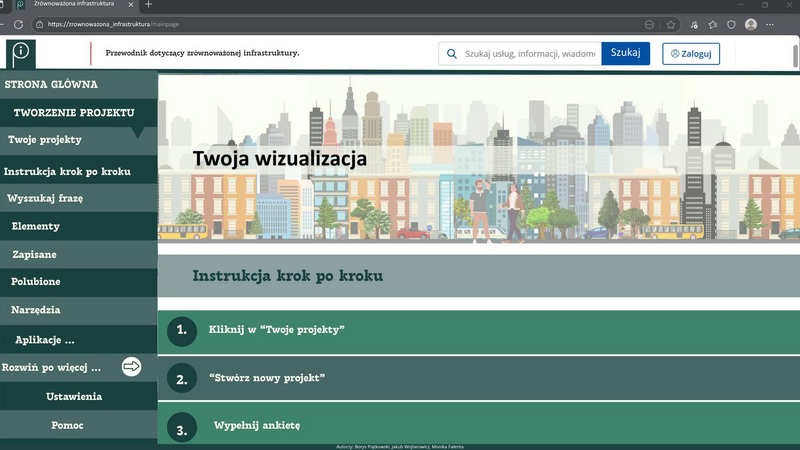Select Twoje projekty from the sidebar
800x450 pixels.
point(45,139)
